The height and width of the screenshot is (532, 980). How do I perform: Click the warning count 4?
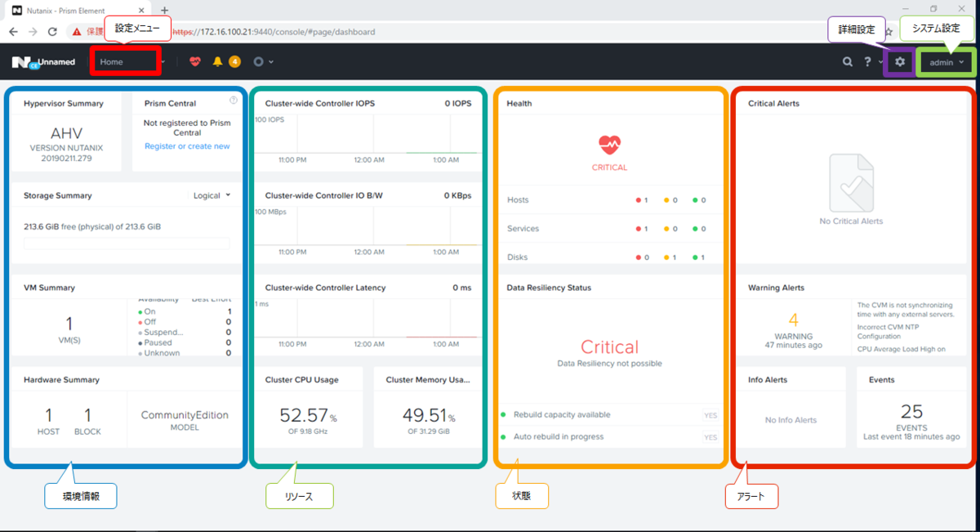[x=793, y=320]
